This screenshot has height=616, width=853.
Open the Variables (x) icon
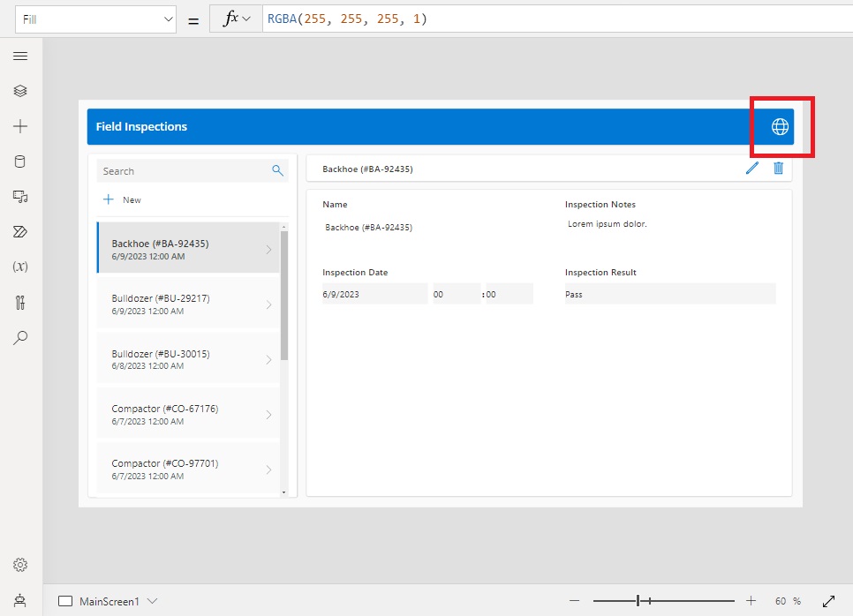(20, 267)
